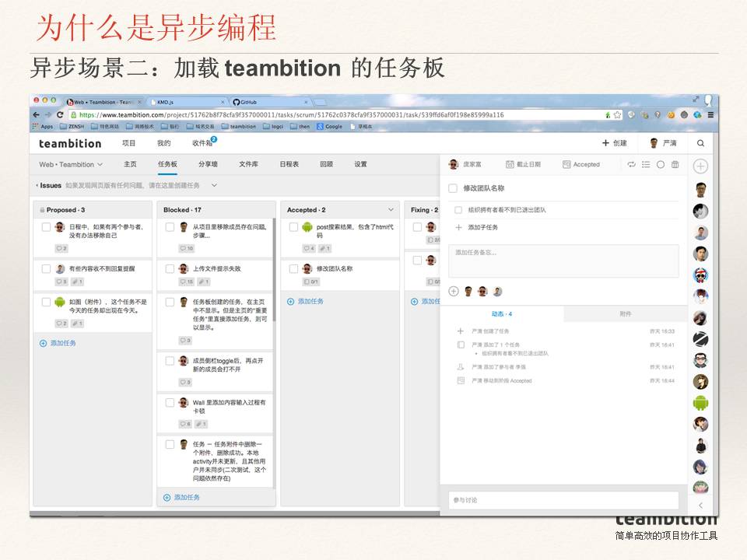Click the Android avatar in member sidebar
The image size is (747, 560).
click(700, 403)
